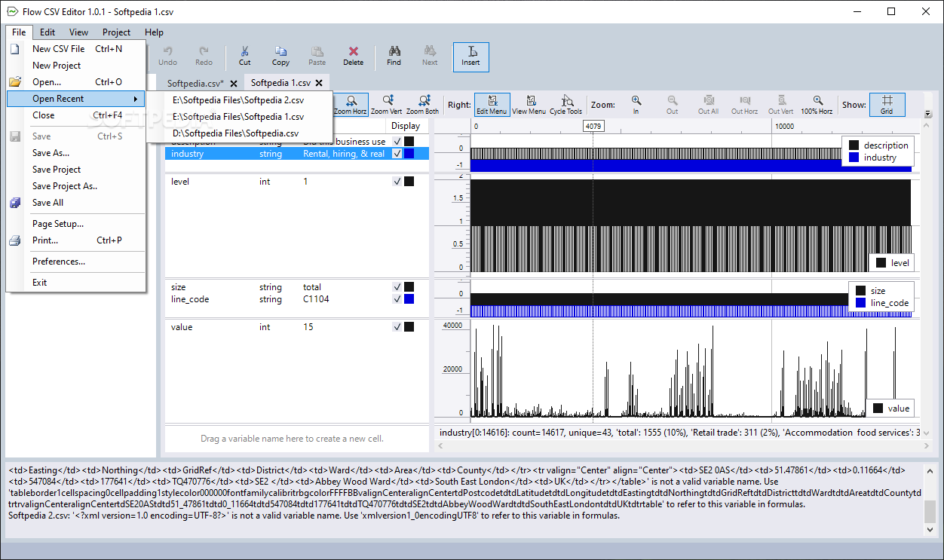The image size is (944, 560).
Task: Select the value variable row
Action: [297, 327]
